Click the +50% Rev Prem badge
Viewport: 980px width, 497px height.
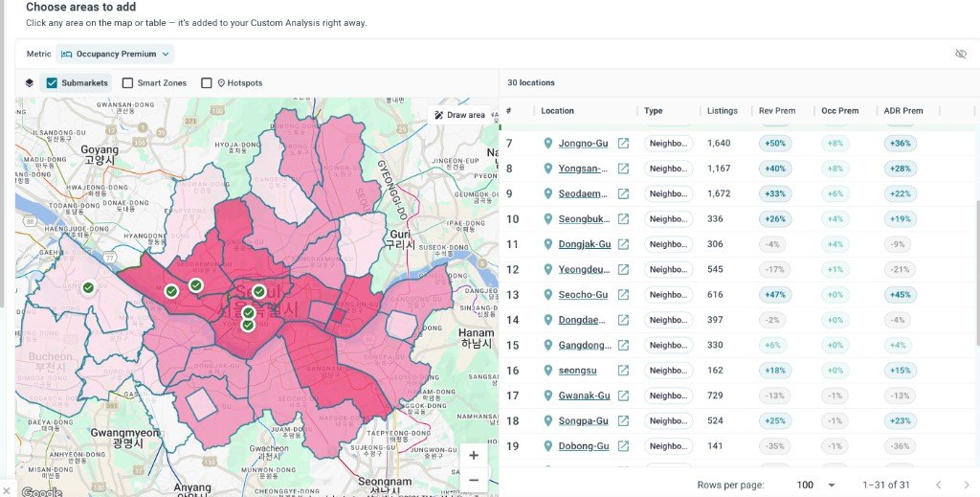(775, 143)
